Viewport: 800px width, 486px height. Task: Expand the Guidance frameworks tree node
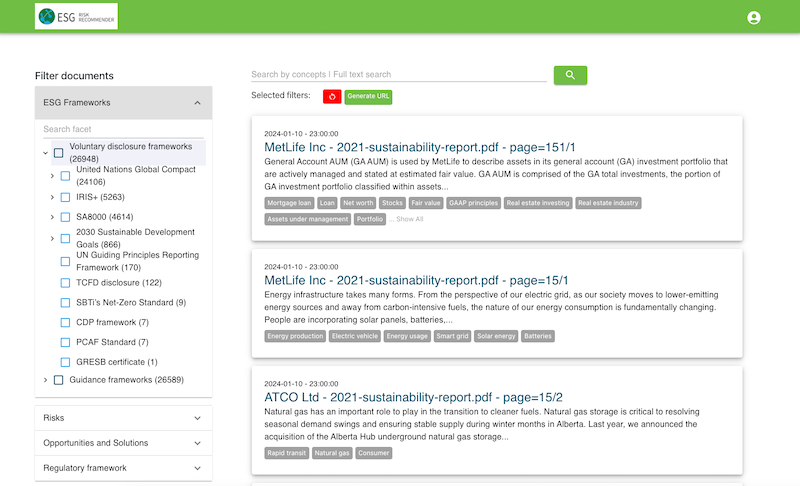(45, 380)
